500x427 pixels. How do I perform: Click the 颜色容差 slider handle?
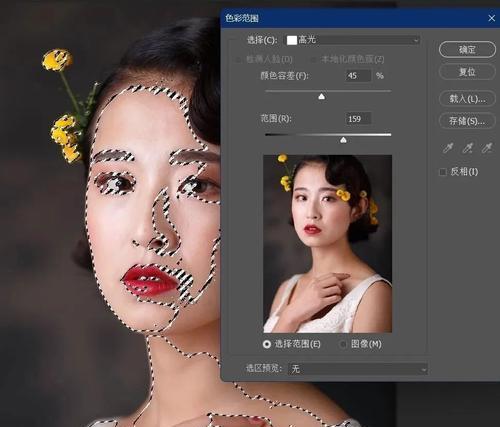coord(321,97)
